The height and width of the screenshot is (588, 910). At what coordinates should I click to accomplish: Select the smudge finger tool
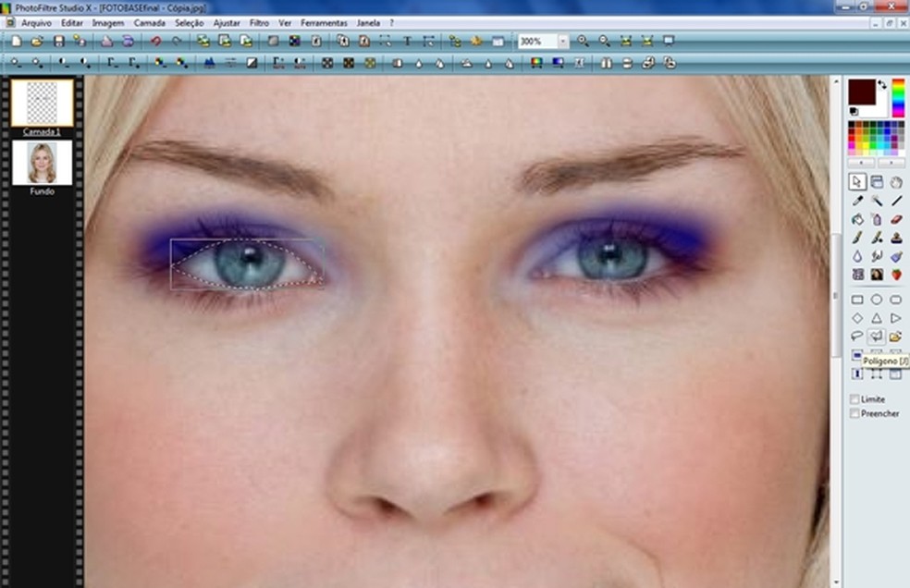click(877, 256)
